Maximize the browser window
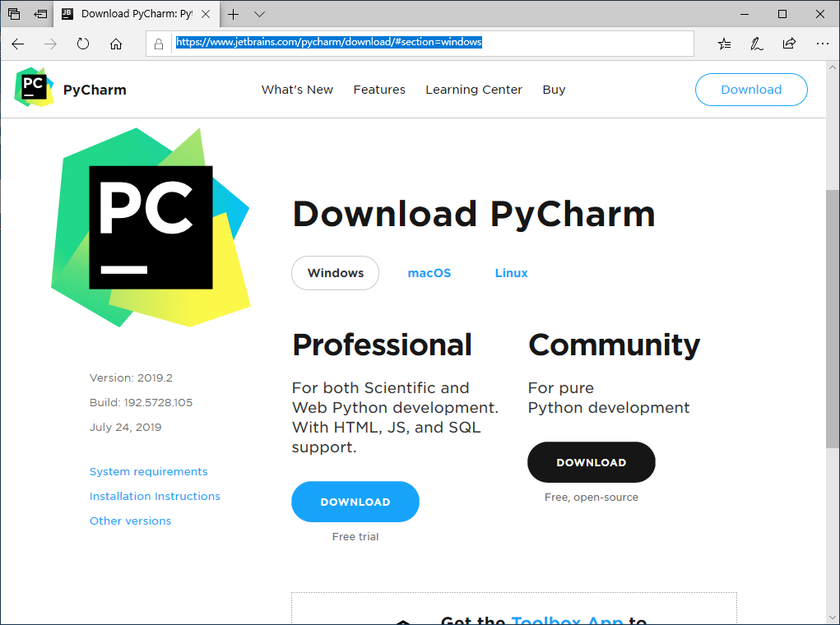The height and width of the screenshot is (625, 840). pos(782,15)
